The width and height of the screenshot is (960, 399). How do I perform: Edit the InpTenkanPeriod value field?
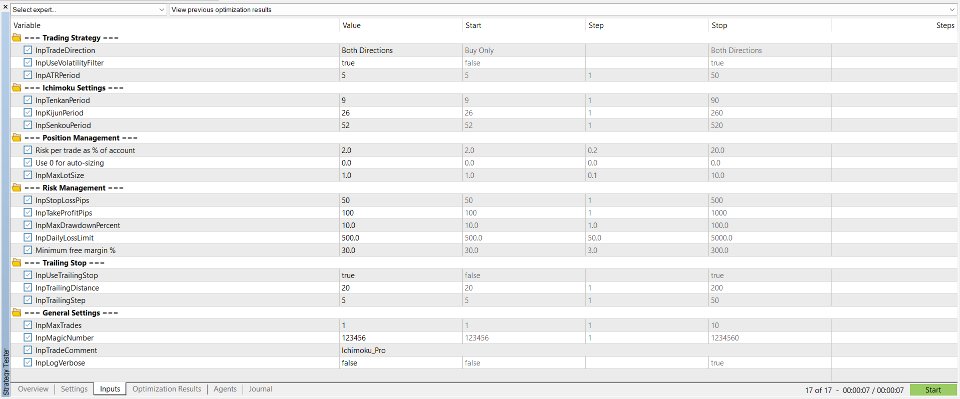[x=400, y=100]
